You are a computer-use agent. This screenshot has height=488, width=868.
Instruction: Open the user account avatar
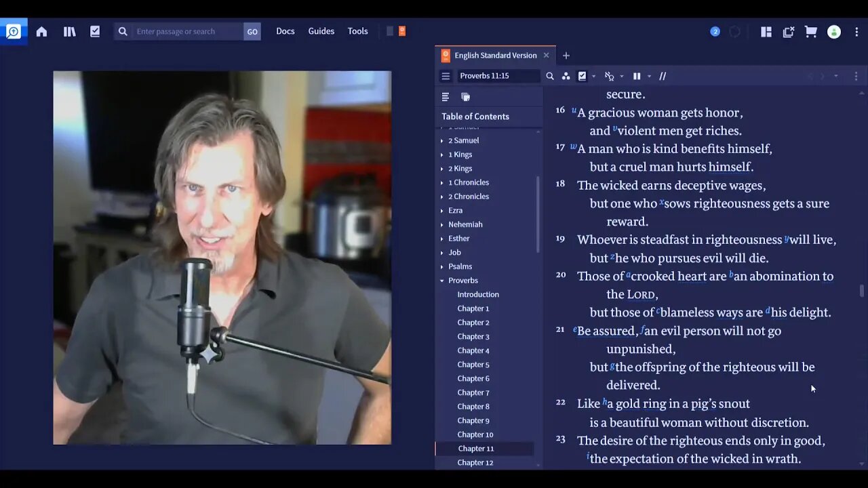834,32
